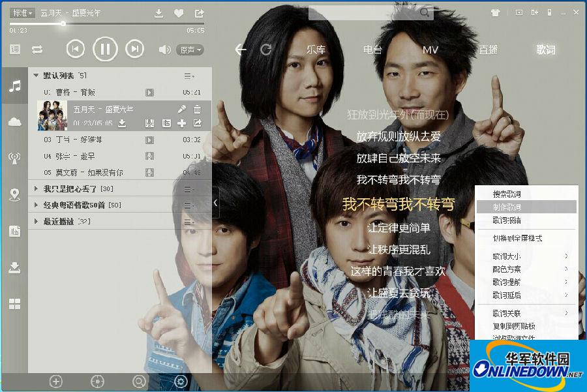
Task: Open the download manager sidebar icon
Action: point(14,267)
